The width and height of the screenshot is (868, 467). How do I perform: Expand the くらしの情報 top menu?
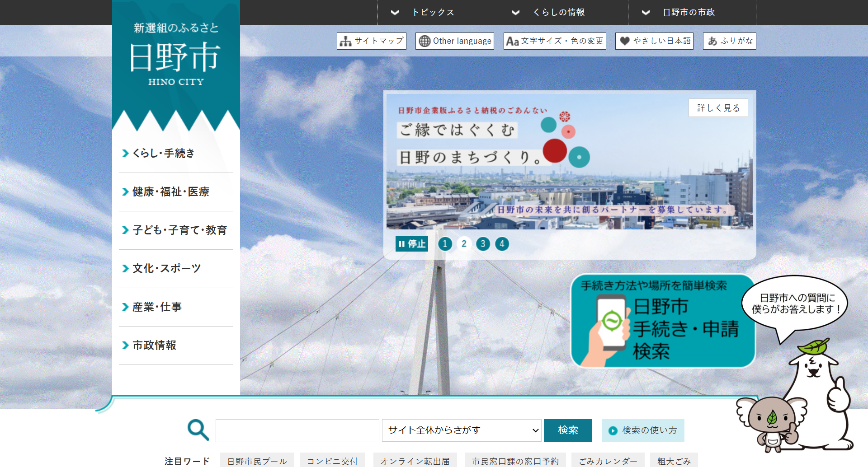558,12
